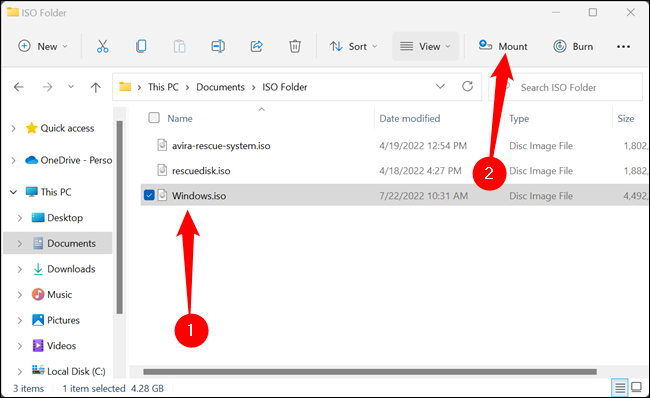This screenshot has height=398, width=650.
Task: Mount the selected ISO file
Action: coord(503,46)
